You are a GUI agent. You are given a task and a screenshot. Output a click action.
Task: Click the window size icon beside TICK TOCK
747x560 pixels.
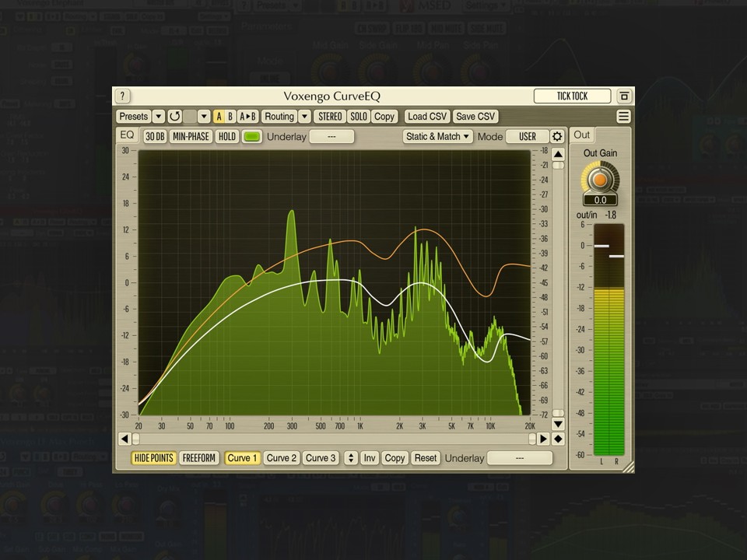click(624, 96)
